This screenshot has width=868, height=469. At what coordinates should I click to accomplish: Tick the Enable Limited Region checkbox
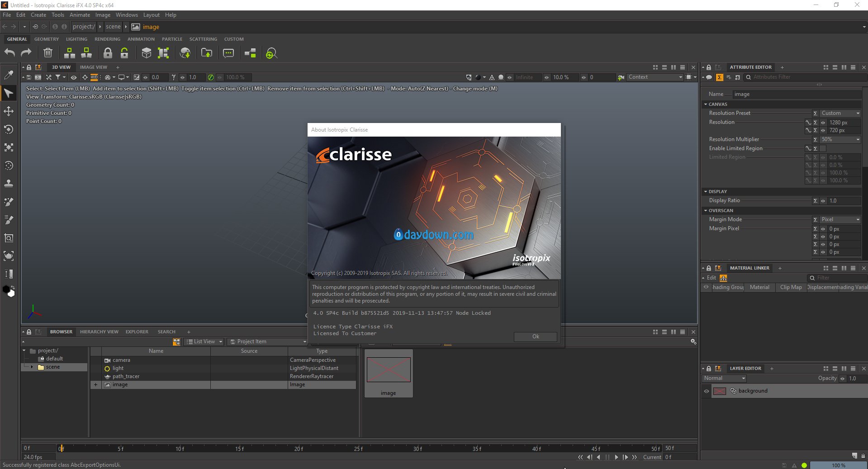click(823, 148)
